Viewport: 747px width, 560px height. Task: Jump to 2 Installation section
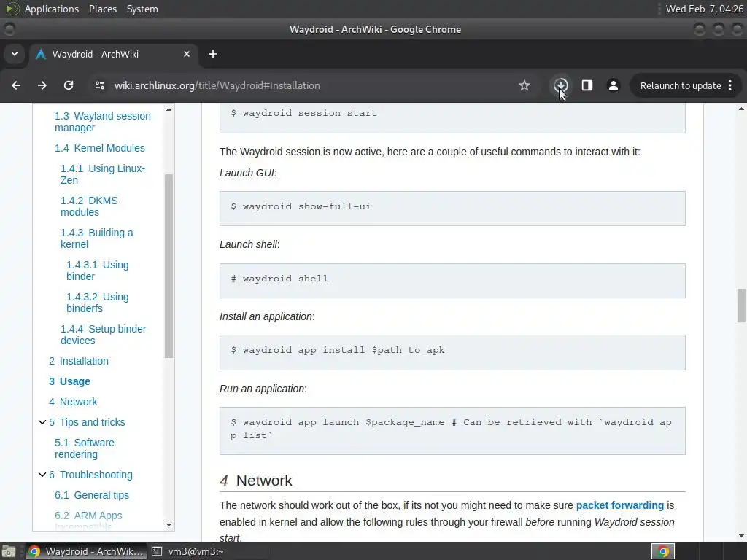[79, 361]
